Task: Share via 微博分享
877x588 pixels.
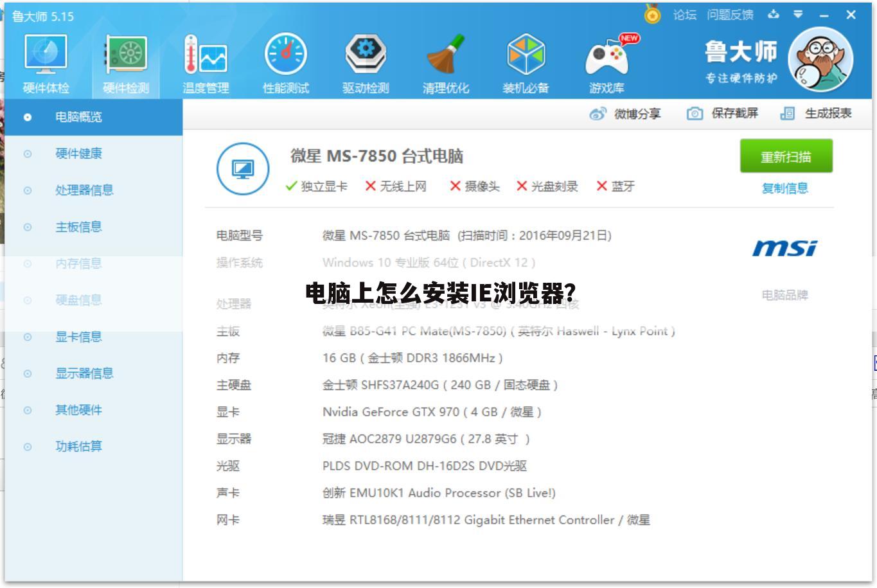Action: pos(625,114)
